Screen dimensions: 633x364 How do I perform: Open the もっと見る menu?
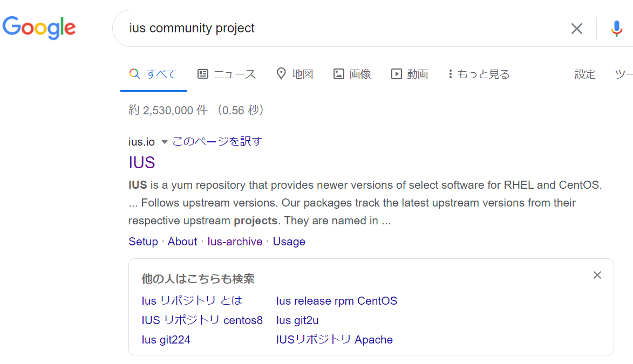[479, 74]
